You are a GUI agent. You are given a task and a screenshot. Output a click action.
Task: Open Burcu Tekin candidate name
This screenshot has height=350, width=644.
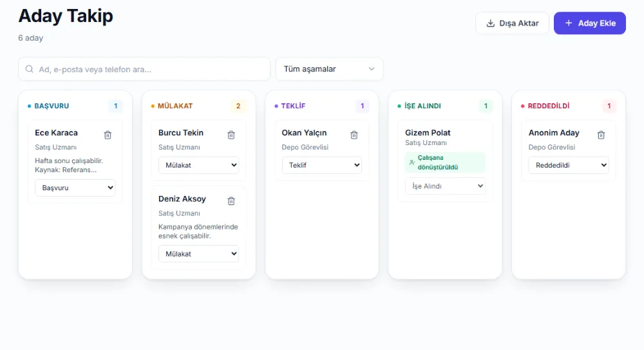tap(181, 133)
